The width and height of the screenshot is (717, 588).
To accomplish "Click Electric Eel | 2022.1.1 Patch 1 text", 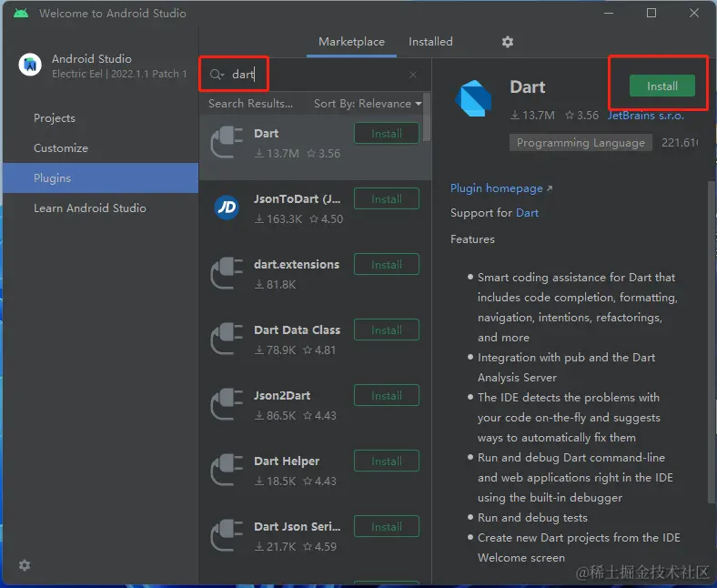I will 119,74.
